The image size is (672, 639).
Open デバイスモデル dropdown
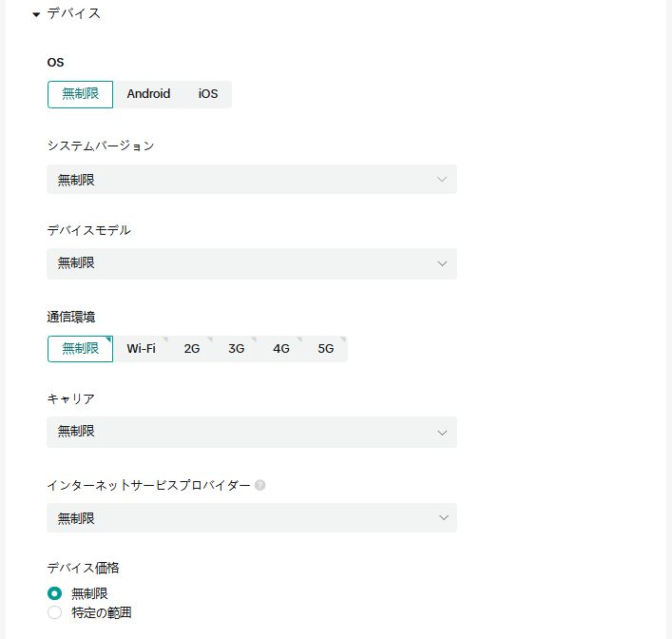pos(238,263)
